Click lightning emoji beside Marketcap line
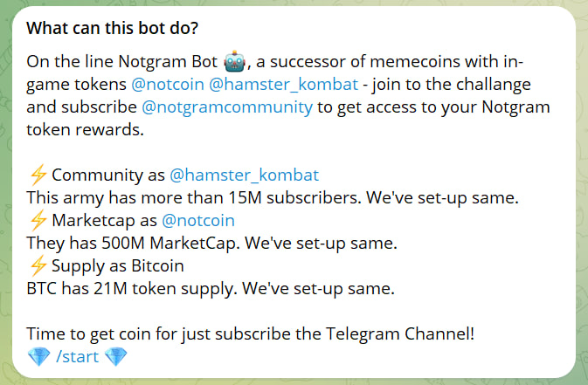The width and height of the screenshot is (588, 385). click(x=37, y=220)
